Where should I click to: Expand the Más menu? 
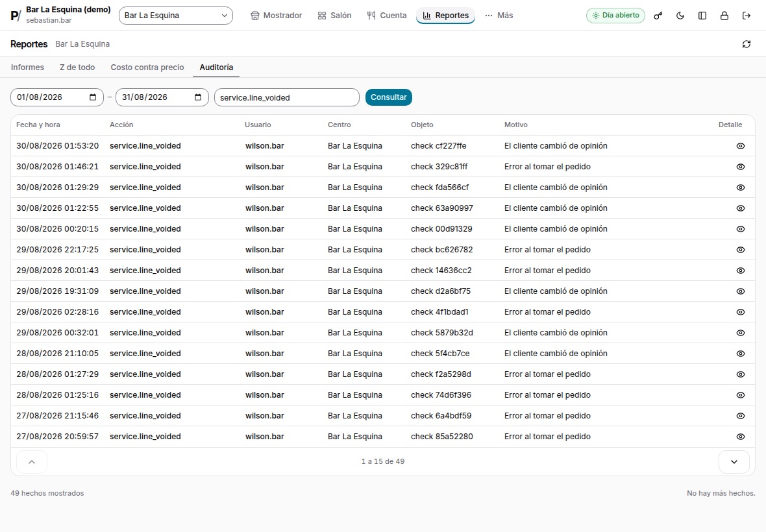coord(499,16)
